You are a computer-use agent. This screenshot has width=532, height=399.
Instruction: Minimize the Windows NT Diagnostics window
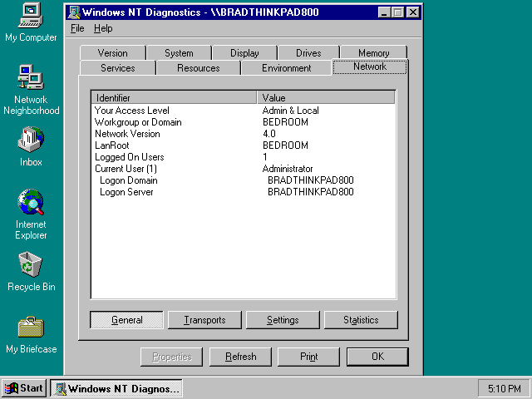(384, 12)
